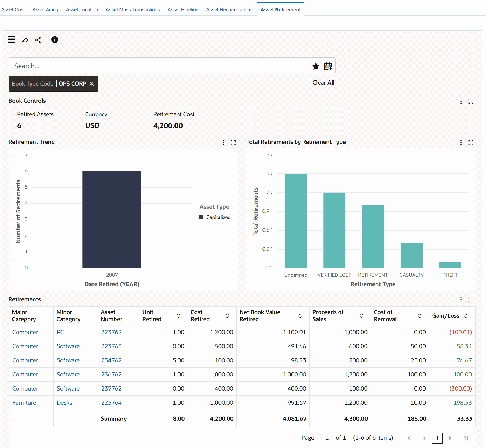The width and height of the screenshot is (487, 448).
Task: Select the Asset Retirement tab
Action: point(281,10)
